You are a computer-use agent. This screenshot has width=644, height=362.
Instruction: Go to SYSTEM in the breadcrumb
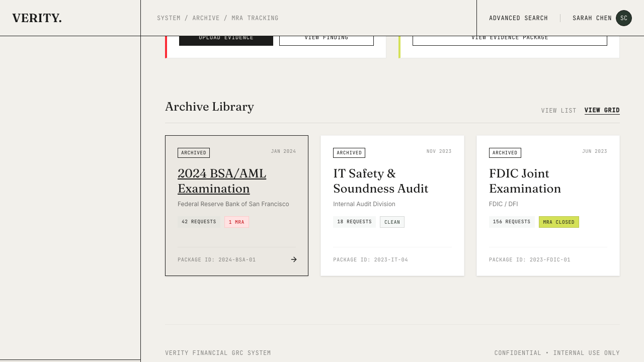[169, 18]
